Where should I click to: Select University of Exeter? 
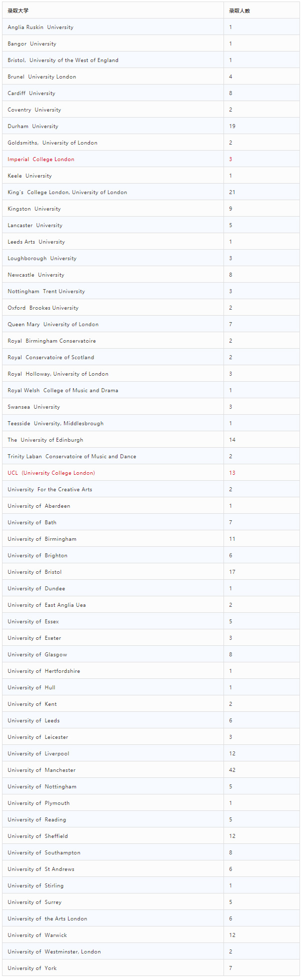[34, 638]
